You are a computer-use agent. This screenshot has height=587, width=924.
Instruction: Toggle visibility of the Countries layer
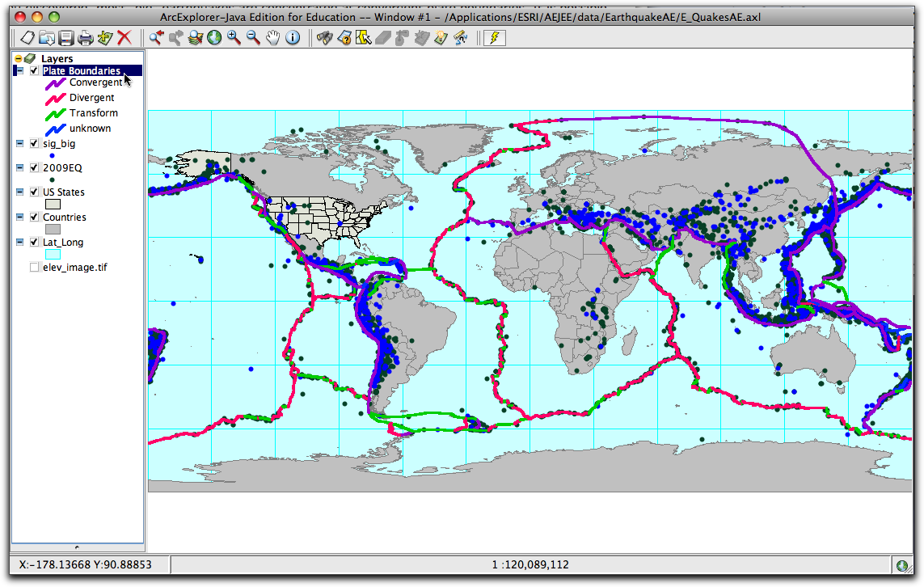pyautogui.click(x=34, y=217)
